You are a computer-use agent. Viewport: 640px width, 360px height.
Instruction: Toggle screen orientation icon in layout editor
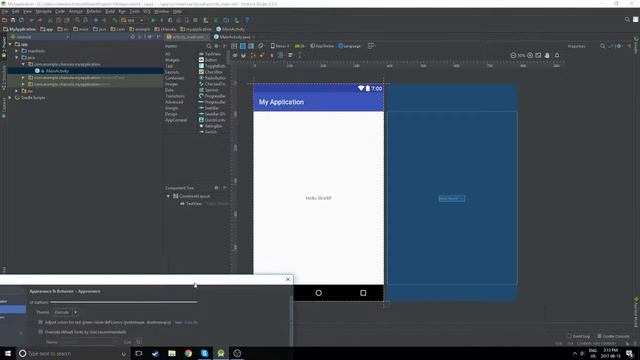coord(261,46)
